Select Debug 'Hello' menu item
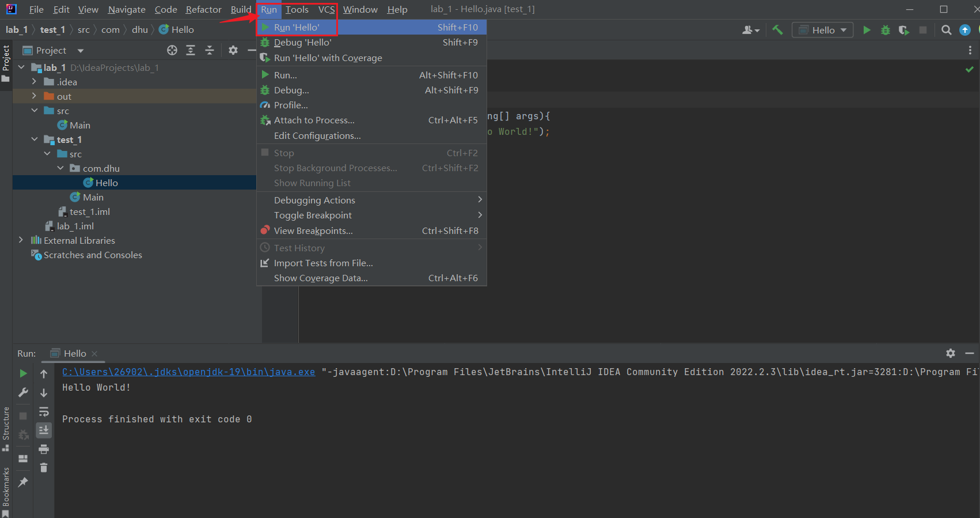The height and width of the screenshot is (518, 980). click(371, 42)
